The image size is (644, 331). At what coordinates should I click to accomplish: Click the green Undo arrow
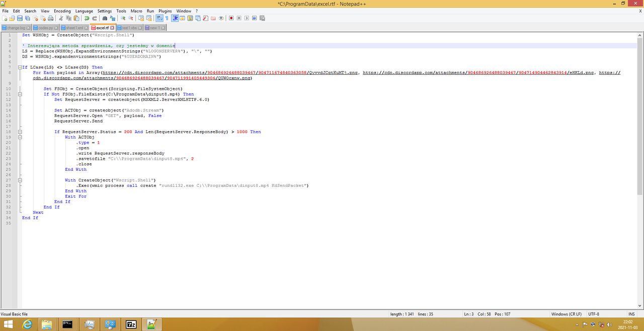click(x=87, y=18)
